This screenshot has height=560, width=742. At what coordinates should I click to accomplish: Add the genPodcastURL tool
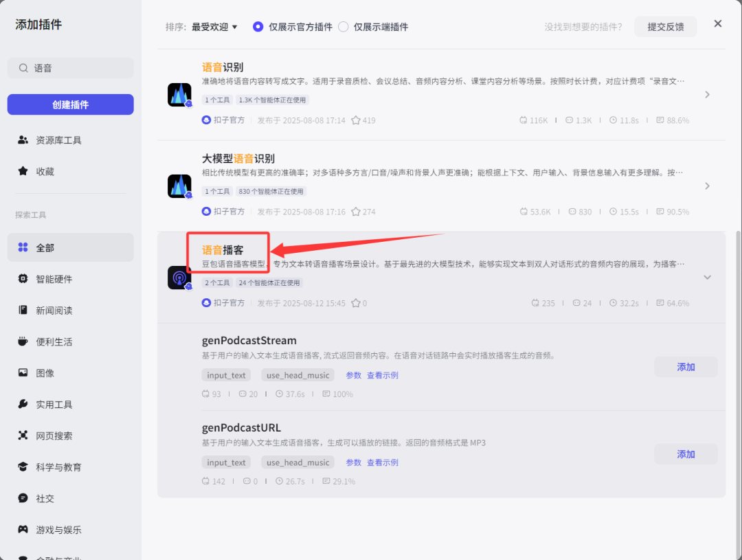[686, 454]
